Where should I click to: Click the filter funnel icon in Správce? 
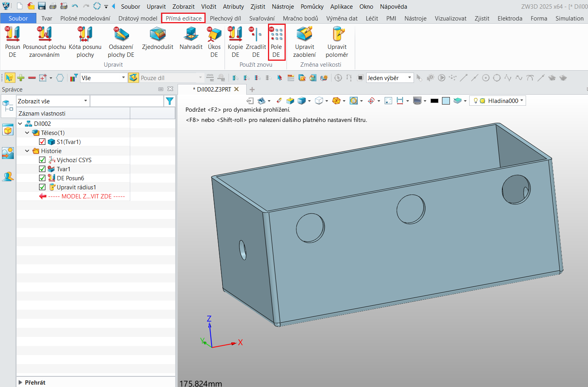click(170, 101)
